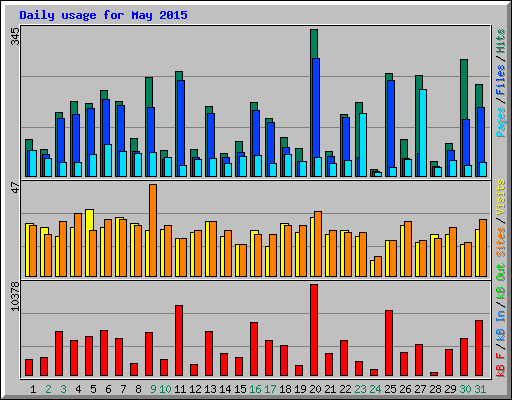Click day label 20 on the x-axis
512x400 pixels.
coord(315,389)
